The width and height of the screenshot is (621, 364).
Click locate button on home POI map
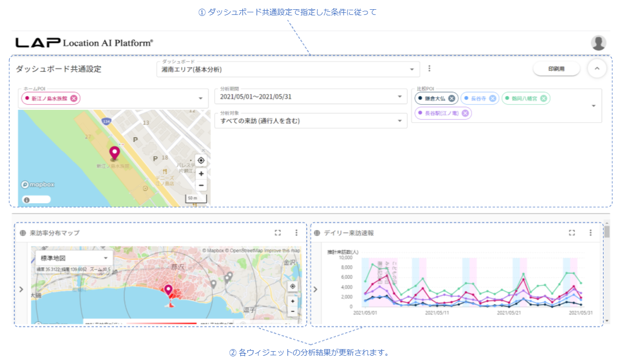(201, 161)
